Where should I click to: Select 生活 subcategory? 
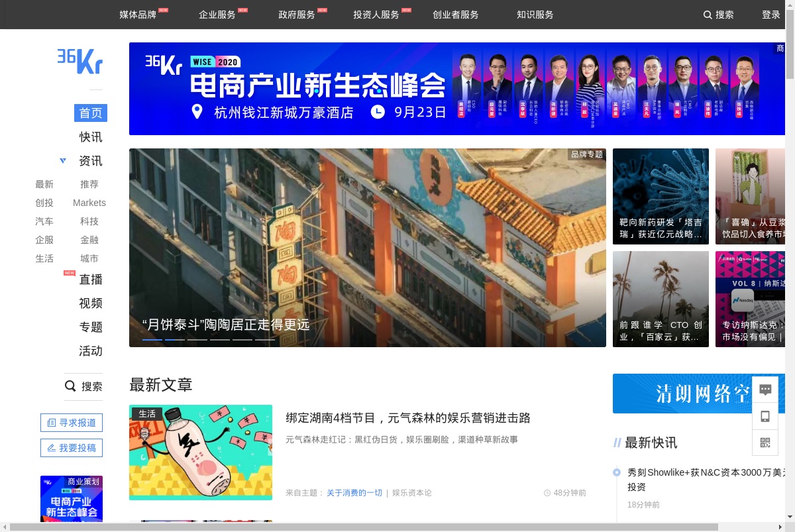pos(44,258)
